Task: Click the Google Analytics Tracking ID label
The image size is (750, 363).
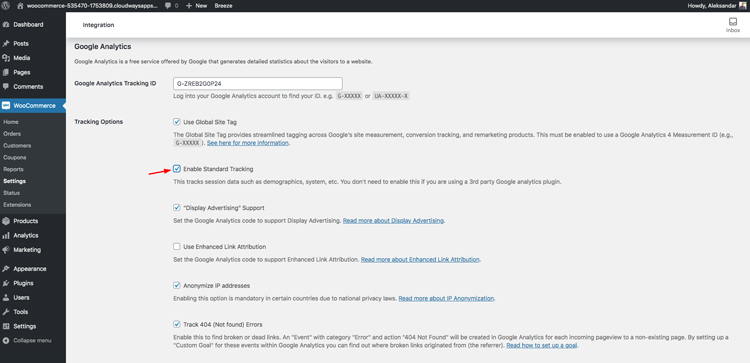Action: [x=115, y=83]
